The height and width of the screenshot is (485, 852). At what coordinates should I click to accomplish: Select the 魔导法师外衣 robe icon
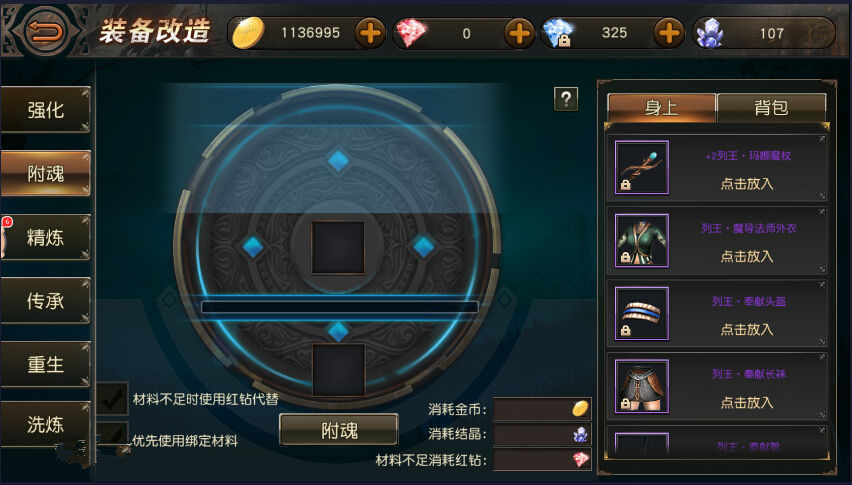pyautogui.click(x=642, y=241)
